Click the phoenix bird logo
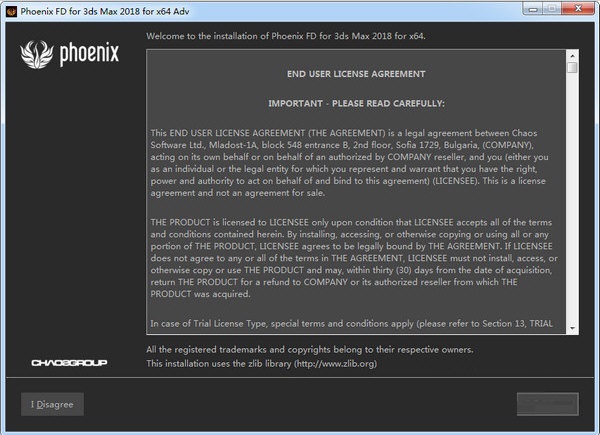This screenshot has width=600, height=435. pos(37,54)
